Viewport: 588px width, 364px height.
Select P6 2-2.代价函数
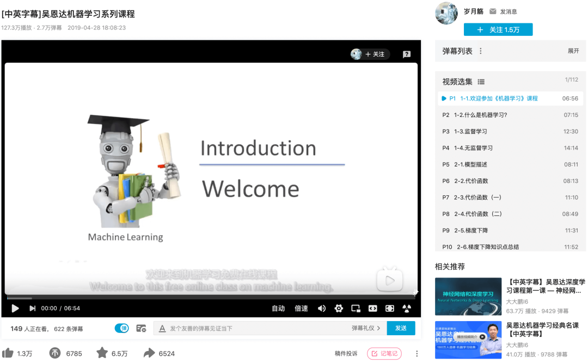pos(510,181)
